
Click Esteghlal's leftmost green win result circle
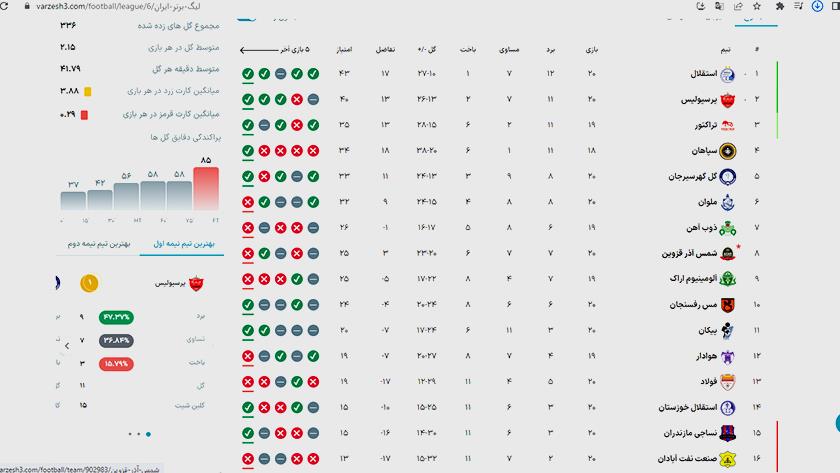(x=248, y=74)
